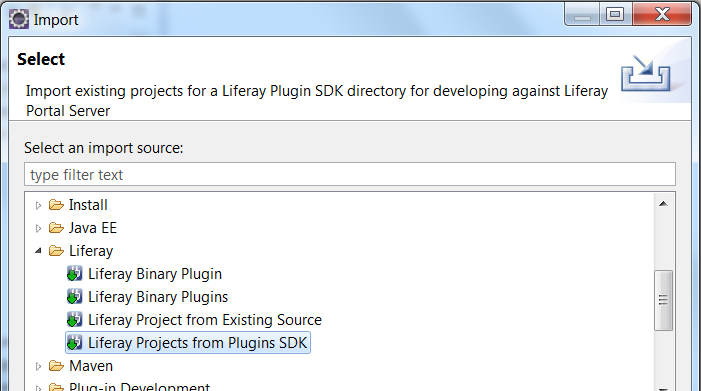Select Liferay Binary Plugin entry
Viewport: 701px width, 391px height.
click(x=155, y=274)
